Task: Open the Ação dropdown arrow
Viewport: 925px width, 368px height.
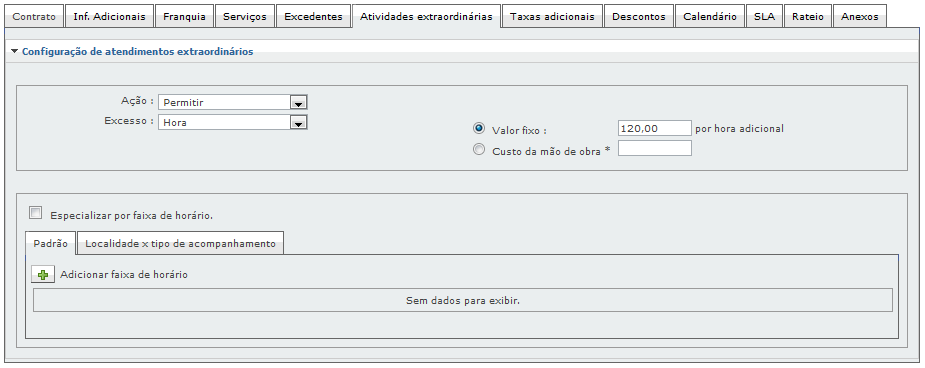Action: 299,103
